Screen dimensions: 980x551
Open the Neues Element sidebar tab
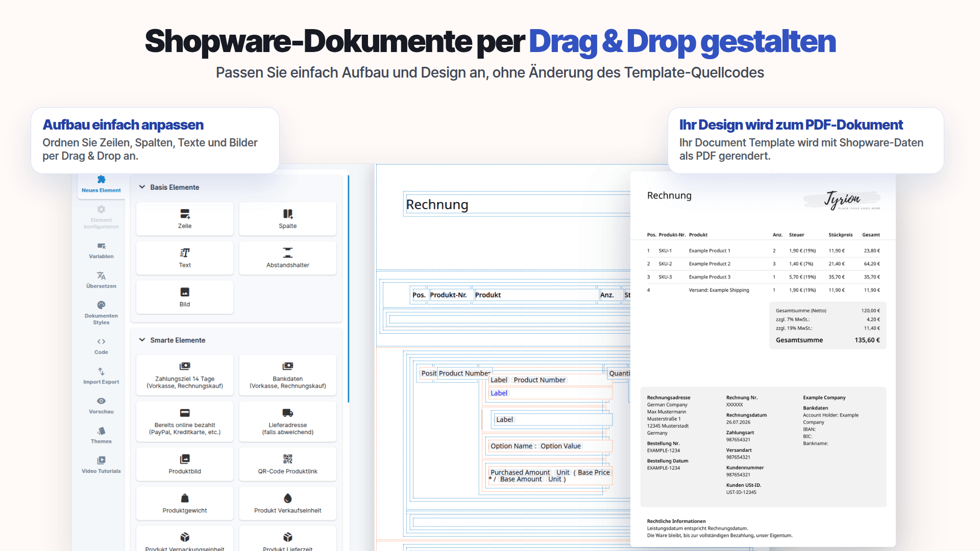click(x=101, y=185)
